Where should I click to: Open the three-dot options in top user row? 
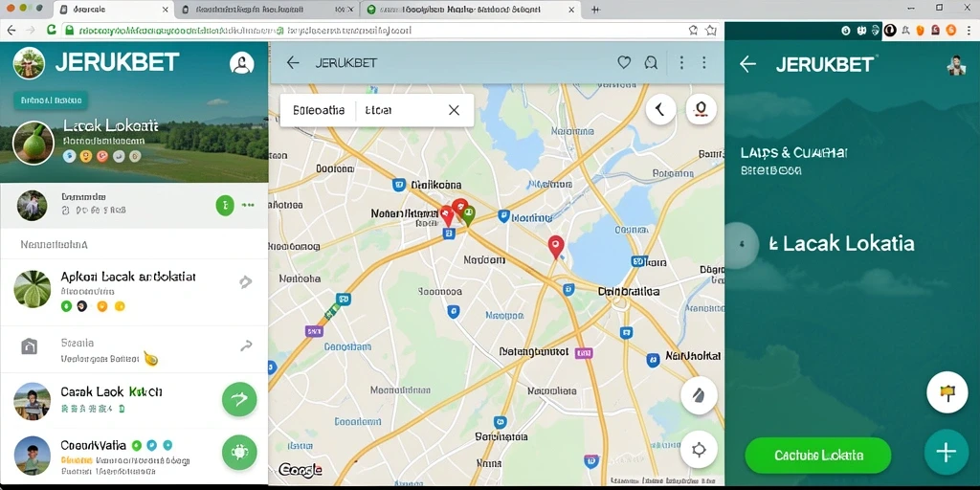(248, 205)
